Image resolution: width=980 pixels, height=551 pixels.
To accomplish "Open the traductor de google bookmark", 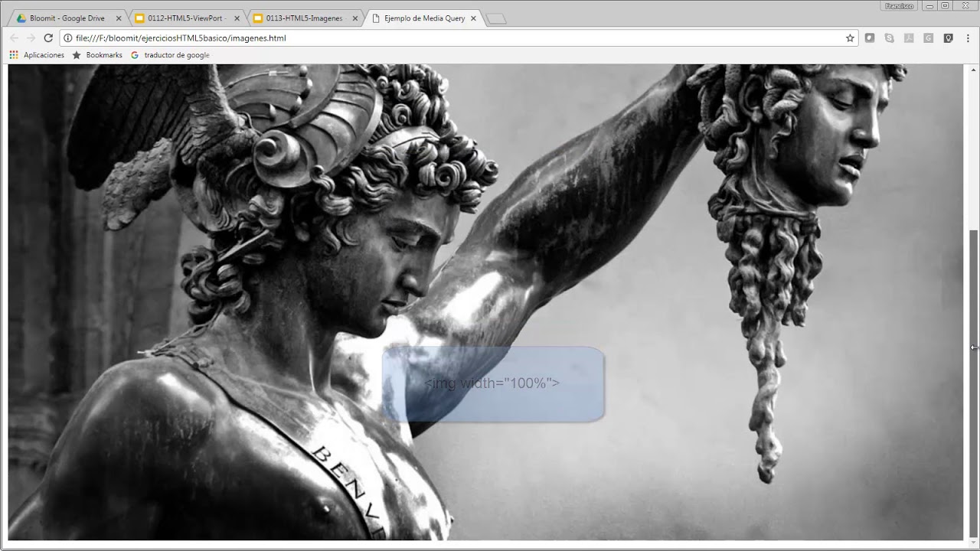I will coord(170,55).
